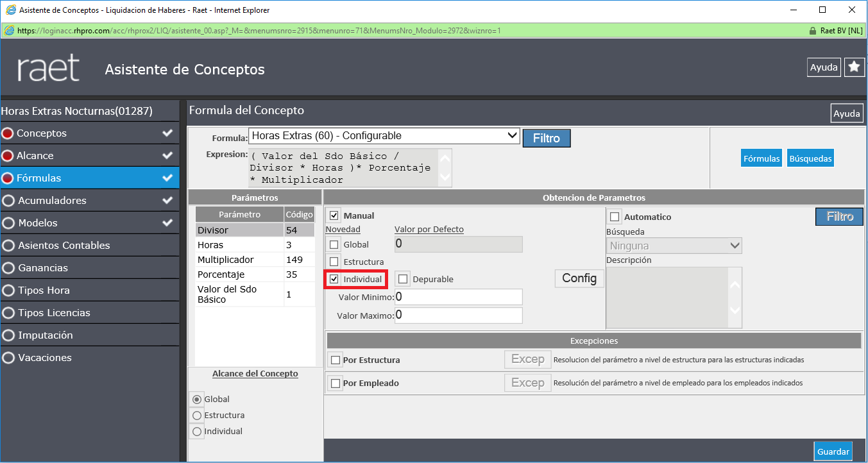The image size is (868, 463).
Task: Click Ayuda in Formula del Concepto panel
Action: click(x=847, y=114)
